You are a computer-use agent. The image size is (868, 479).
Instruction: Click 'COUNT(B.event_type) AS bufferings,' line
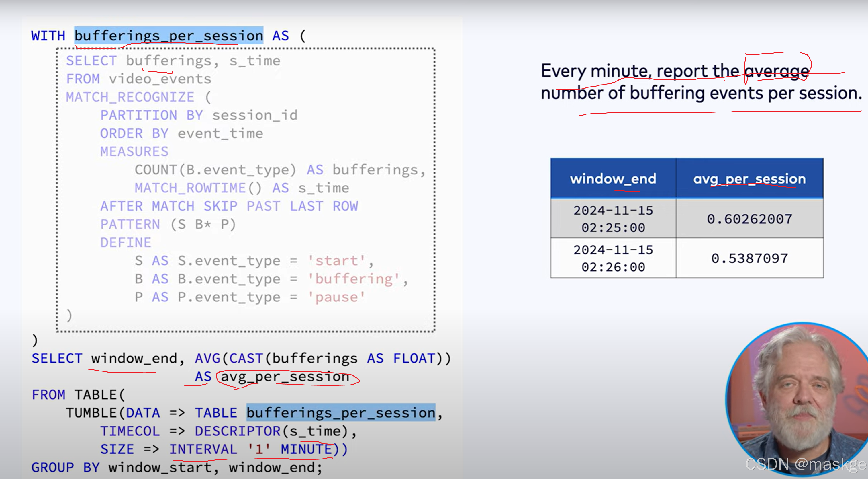[280, 170]
